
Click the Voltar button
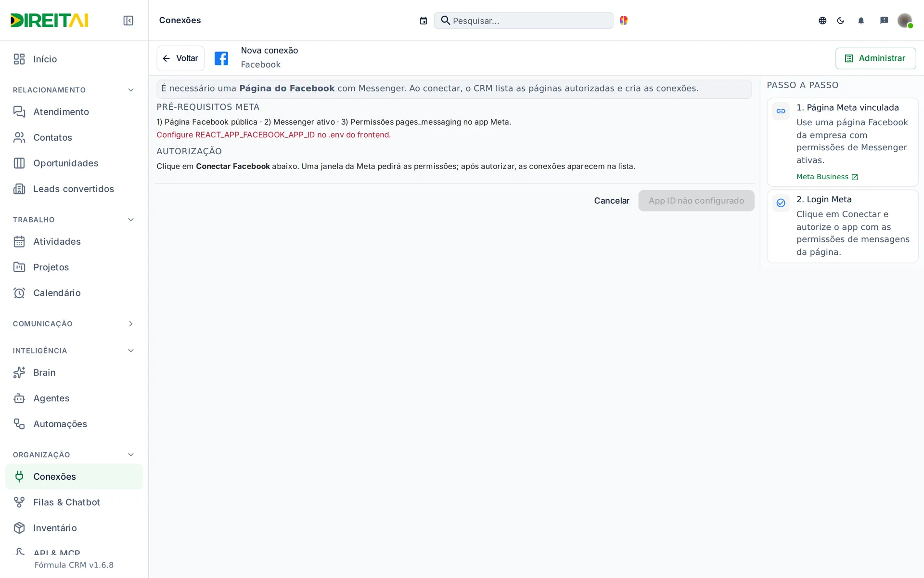click(180, 58)
